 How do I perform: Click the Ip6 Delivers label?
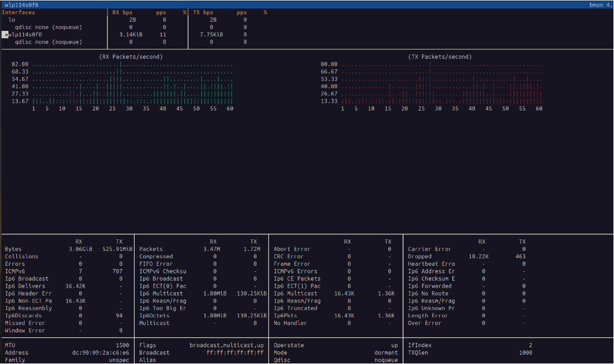coord(25,286)
